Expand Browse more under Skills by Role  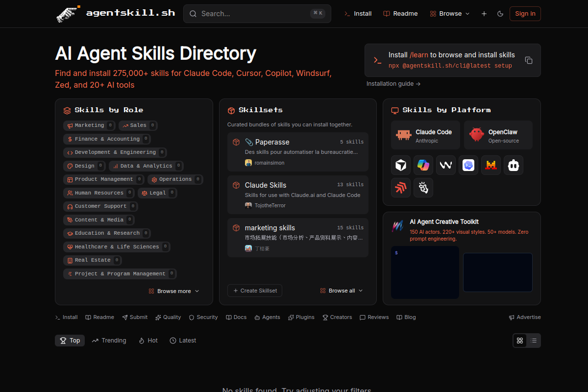pos(174,291)
